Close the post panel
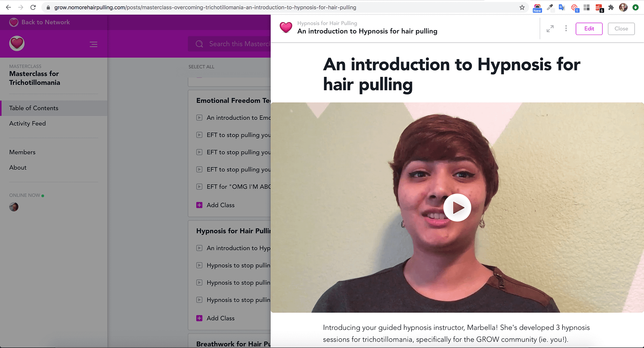The height and width of the screenshot is (348, 644). click(621, 29)
